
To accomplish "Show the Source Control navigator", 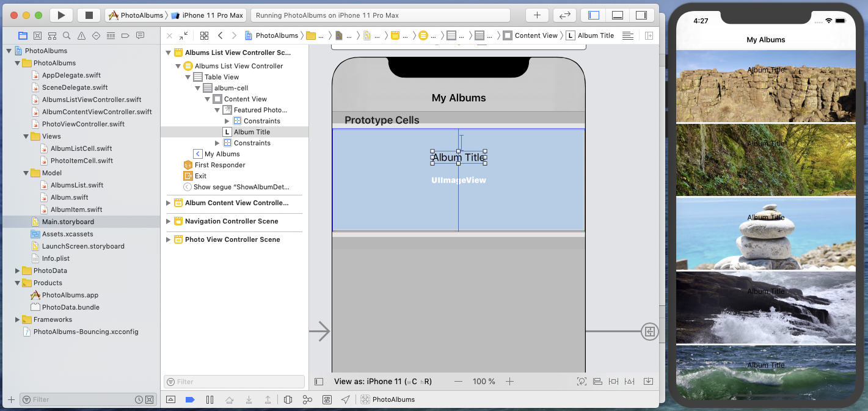I will pyautogui.click(x=37, y=35).
